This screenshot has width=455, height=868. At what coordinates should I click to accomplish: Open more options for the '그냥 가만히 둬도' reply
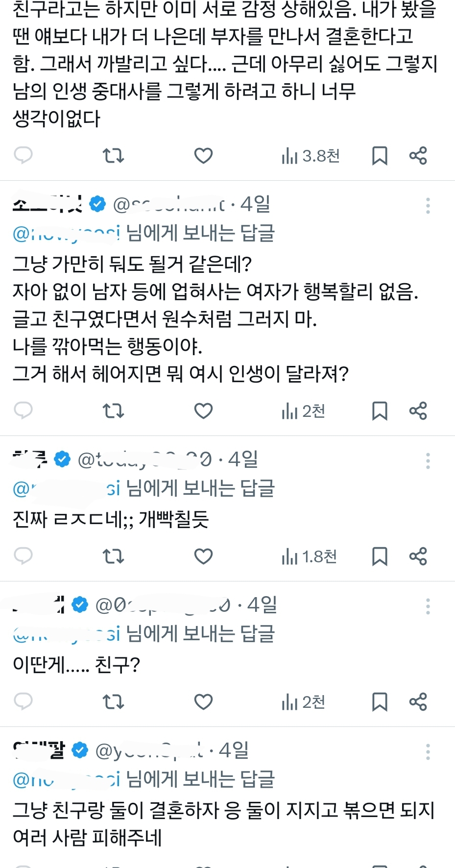pos(428,206)
